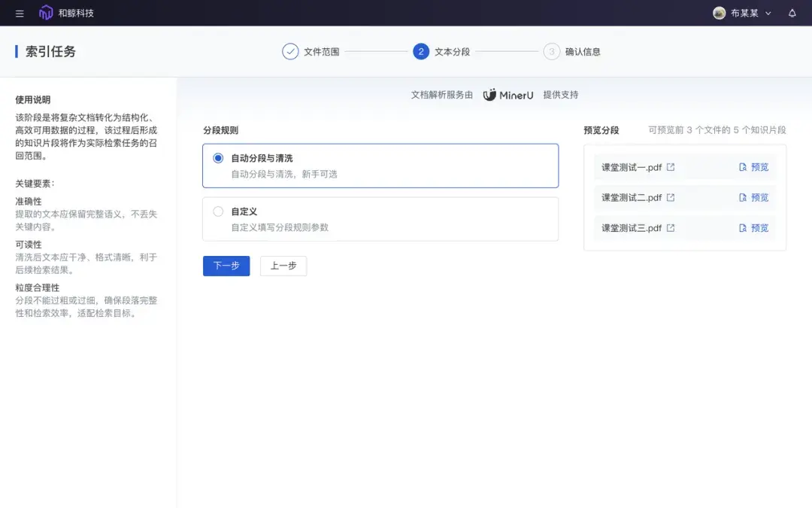This screenshot has height=508, width=812.
Task: Click the completed 文件范围 step checkmark
Action: point(289,51)
